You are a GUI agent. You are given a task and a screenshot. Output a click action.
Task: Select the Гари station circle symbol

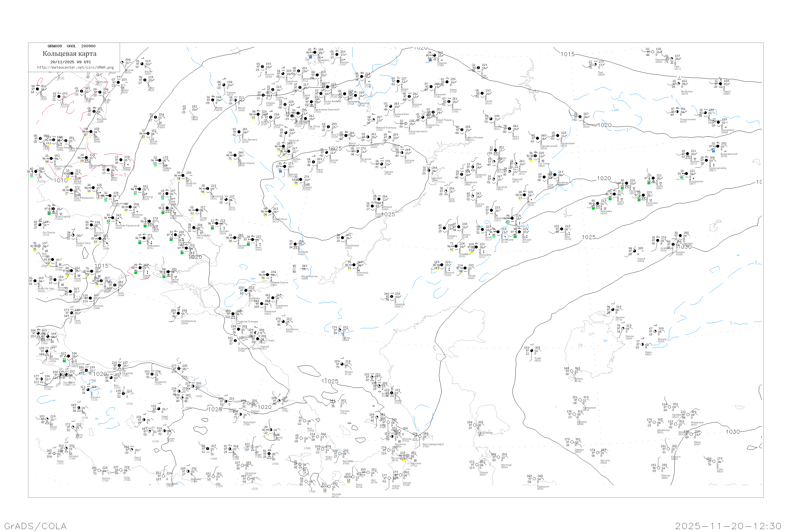coord(596,64)
